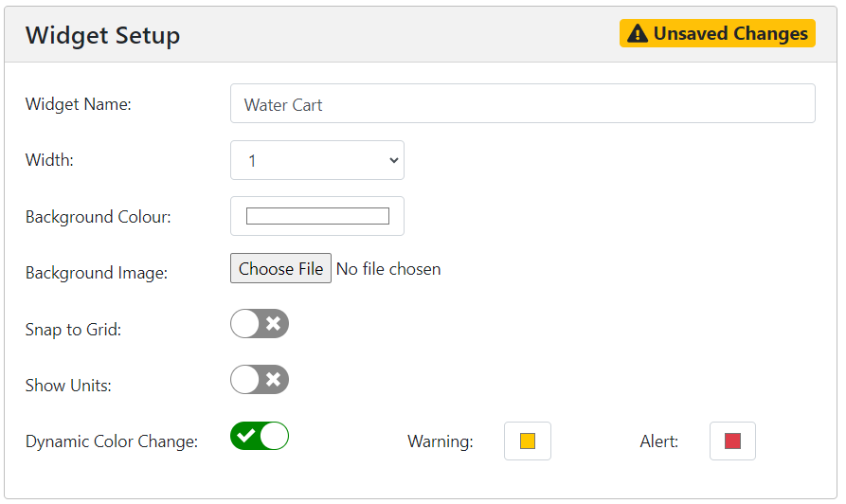This screenshot has width=846, height=504.
Task: Open the Width dropdown showing 1
Action: [x=317, y=160]
